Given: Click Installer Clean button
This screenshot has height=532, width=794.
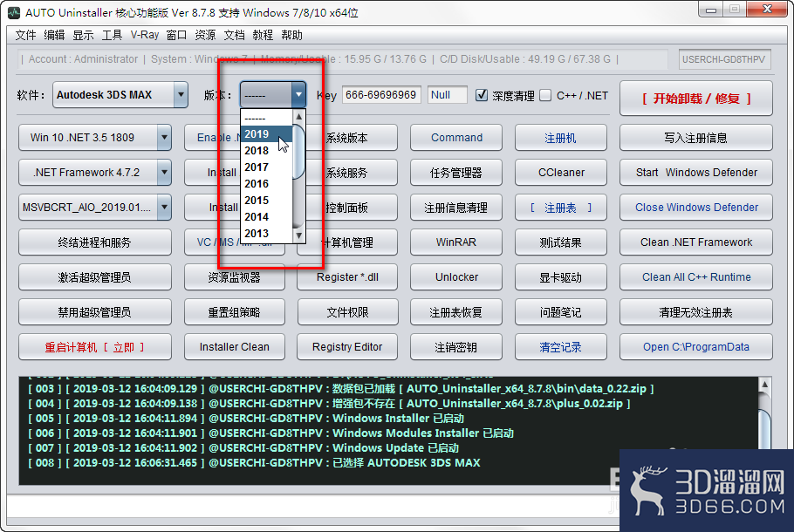Looking at the screenshot, I should pyautogui.click(x=235, y=347).
